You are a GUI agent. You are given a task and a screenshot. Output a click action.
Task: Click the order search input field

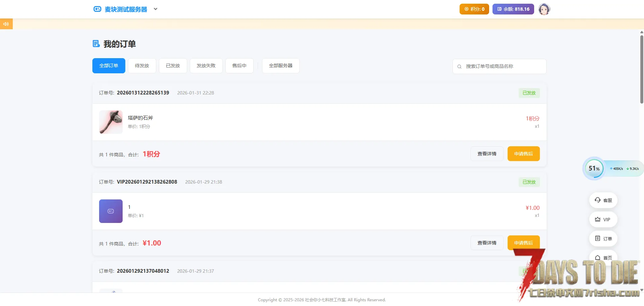tap(503, 66)
